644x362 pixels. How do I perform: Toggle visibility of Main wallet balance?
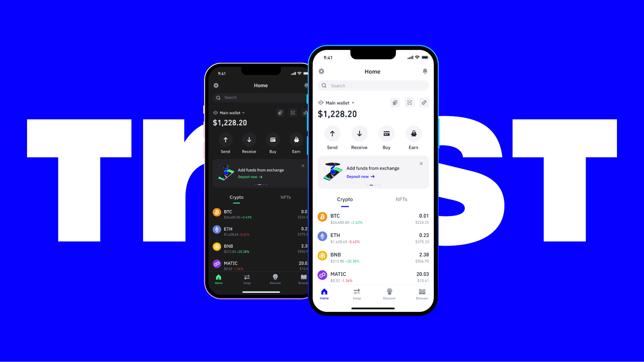[321, 103]
